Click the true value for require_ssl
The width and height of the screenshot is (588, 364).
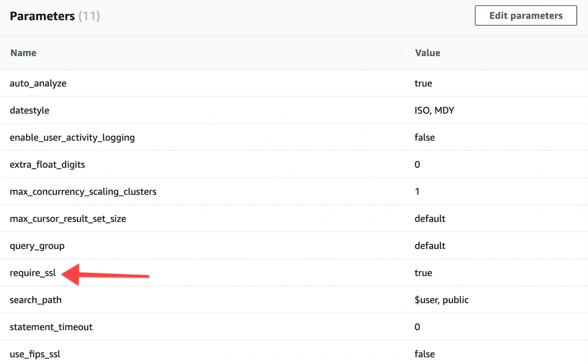click(423, 273)
